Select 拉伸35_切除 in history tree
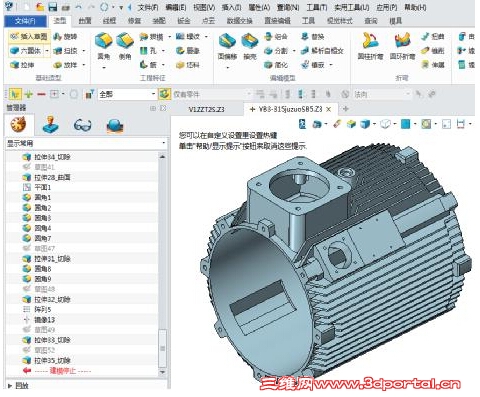The height and width of the screenshot is (397, 480). pyautogui.click(x=52, y=360)
